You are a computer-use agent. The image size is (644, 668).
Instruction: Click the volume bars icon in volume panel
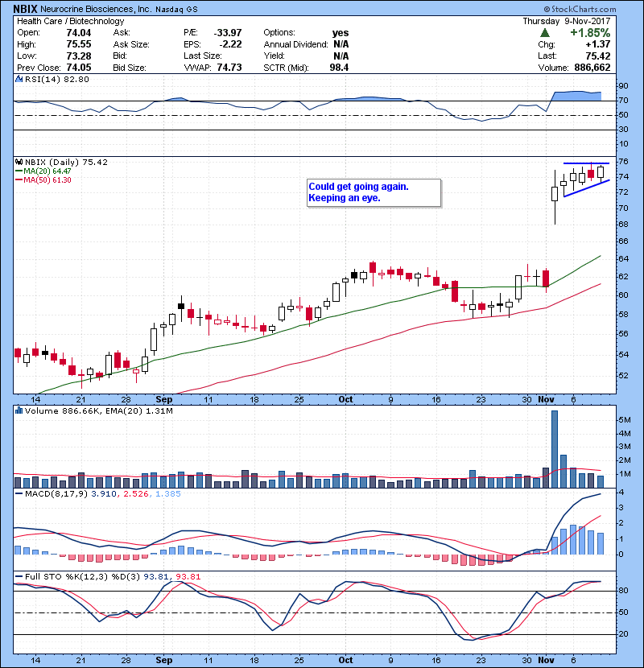click(x=19, y=410)
